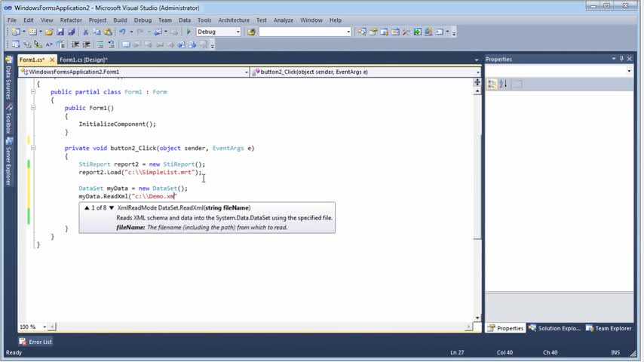Click the Tools menu
The image size is (644, 362).
pos(204,20)
